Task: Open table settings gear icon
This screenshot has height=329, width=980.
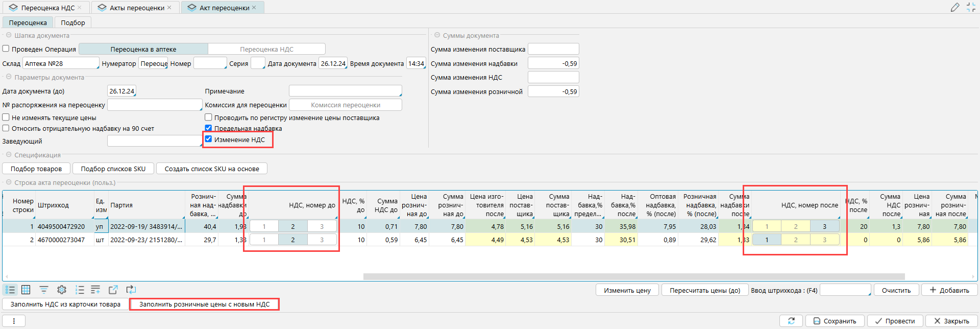Action: 62,290
